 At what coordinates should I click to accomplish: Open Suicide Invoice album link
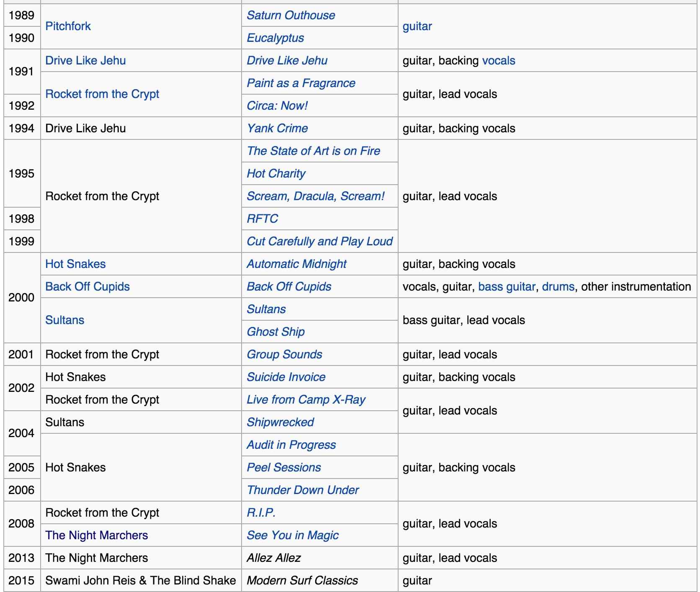pos(286,377)
